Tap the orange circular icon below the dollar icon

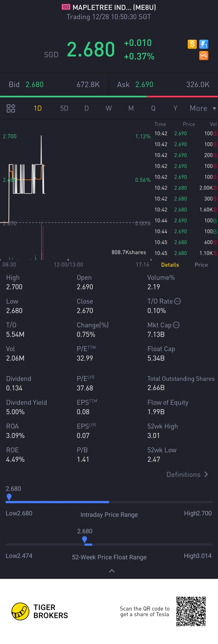pos(204,55)
